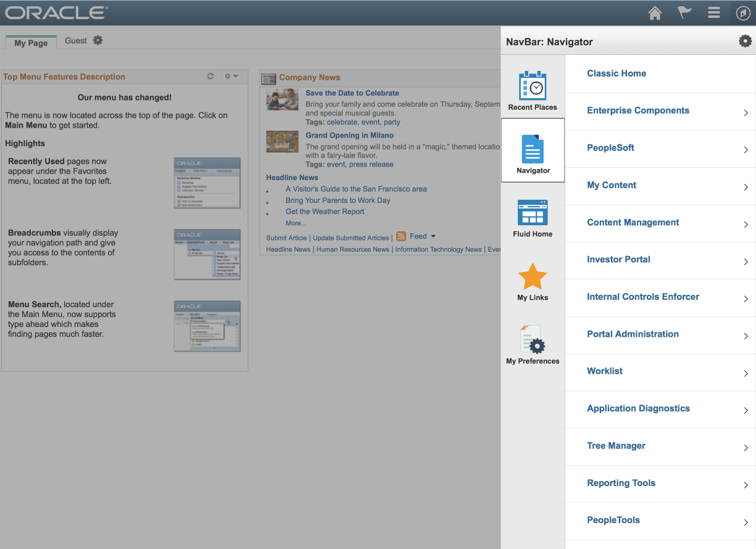Open the NavBar settings gear
The image size is (756, 549).
[745, 41]
